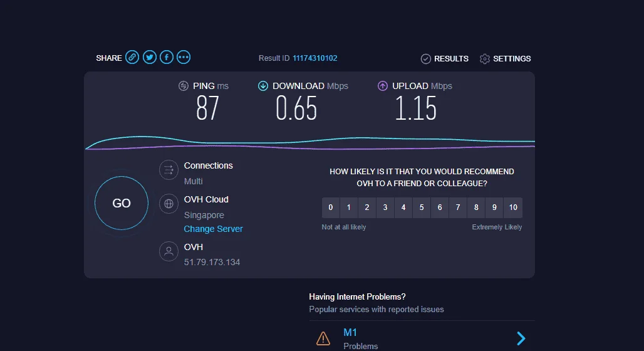The height and width of the screenshot is (351, 644).
Task: Open more share options icon
Action: coord(184,57)
